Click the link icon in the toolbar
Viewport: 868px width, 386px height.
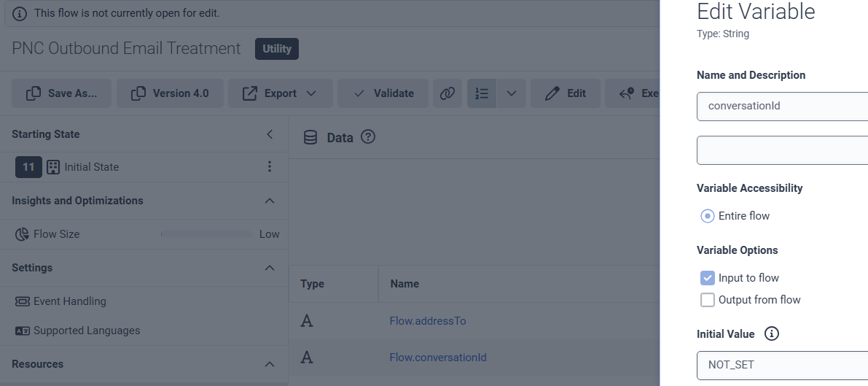point(447,93)
